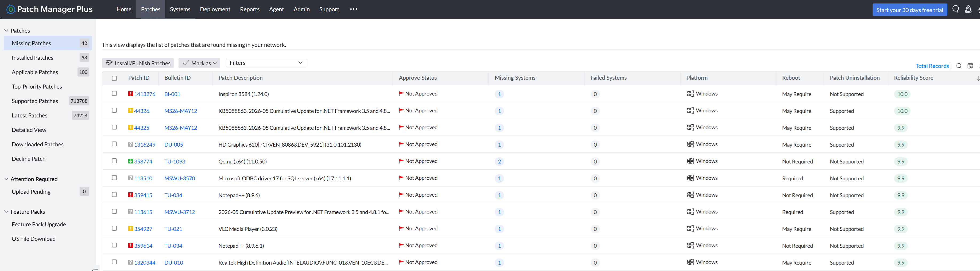Start your 30 days free trial
The height and width of the screenshot is (271, 980).
point(909,10)
